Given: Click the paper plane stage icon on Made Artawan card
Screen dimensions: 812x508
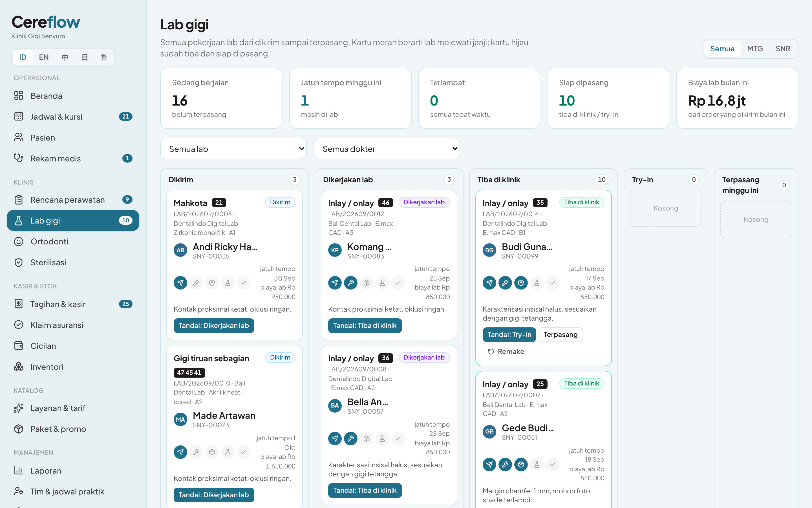Looking at the screenshot, I should click(x=180, y=452).
